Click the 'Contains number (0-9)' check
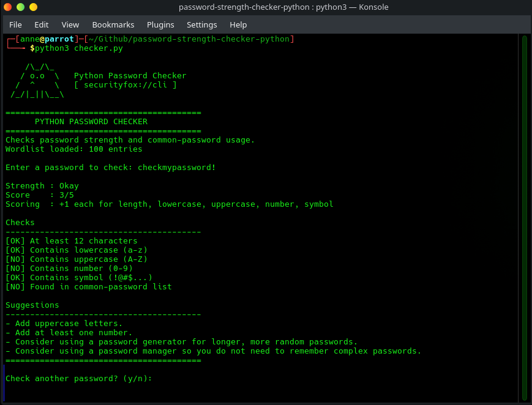 (x=69, y=269)
